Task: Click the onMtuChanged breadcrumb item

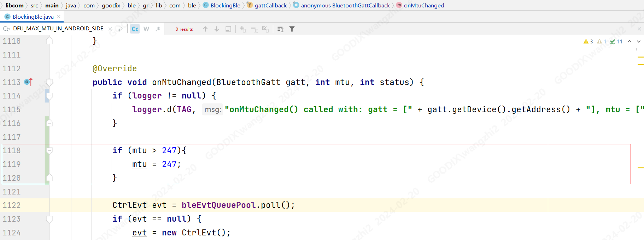Action: [x=424, y=5]
